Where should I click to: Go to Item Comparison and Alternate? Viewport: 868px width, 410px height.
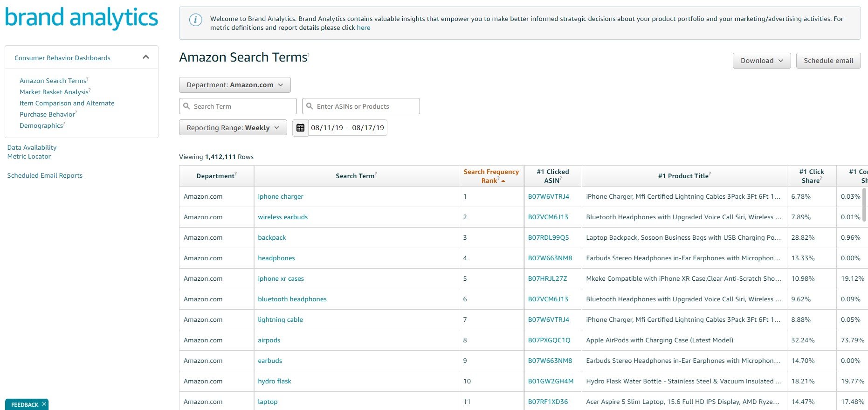click(x=67, y=104)
